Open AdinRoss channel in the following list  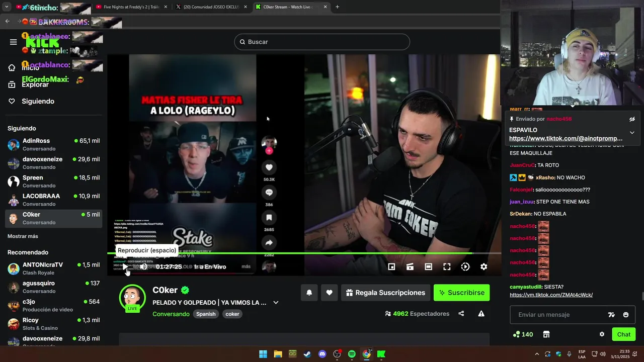[53, 145]
